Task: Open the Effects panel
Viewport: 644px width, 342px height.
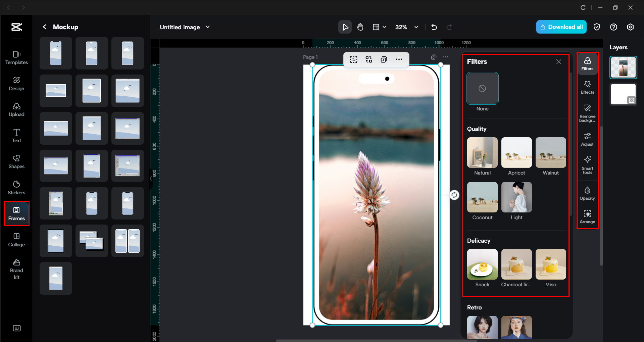Action: pyautogui.click(x=587, y=87)
